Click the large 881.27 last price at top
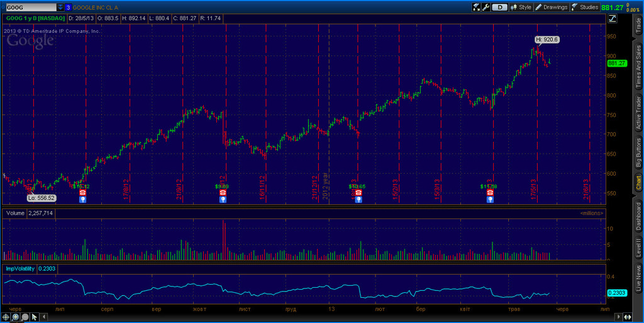The width and height of the screenshot is (644, 323). 613,8
